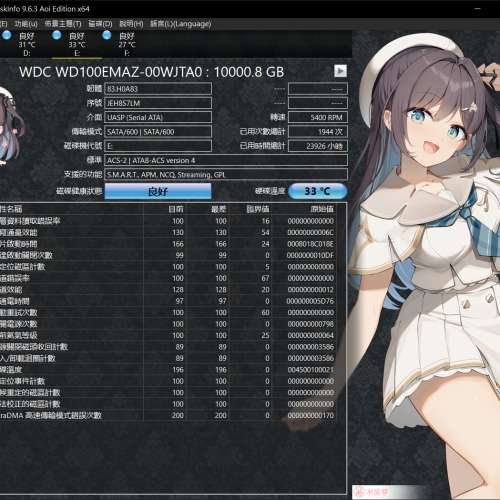This screenshot has height=500, width=500.
Task: Click the SATA/600 | SATA/600 transfer mode field
Action: (158, 132)
